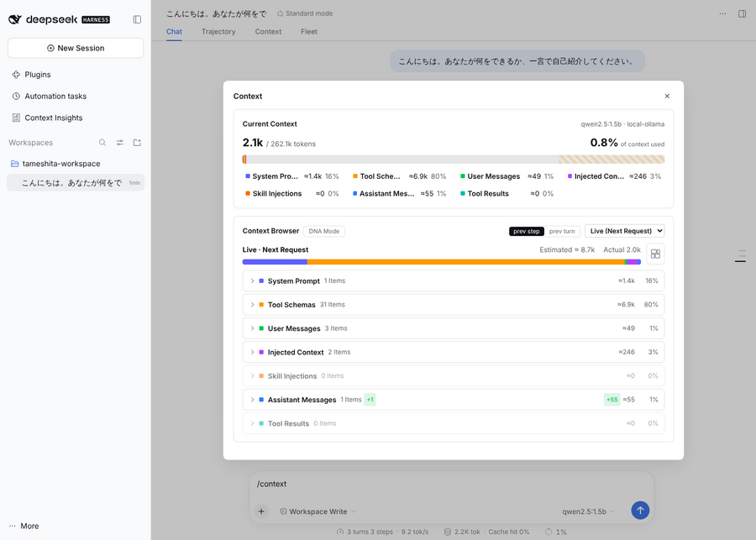This screenshot has height=540, width=756.
Task: Expand the Tool Results row
Action: coord(454,423)
